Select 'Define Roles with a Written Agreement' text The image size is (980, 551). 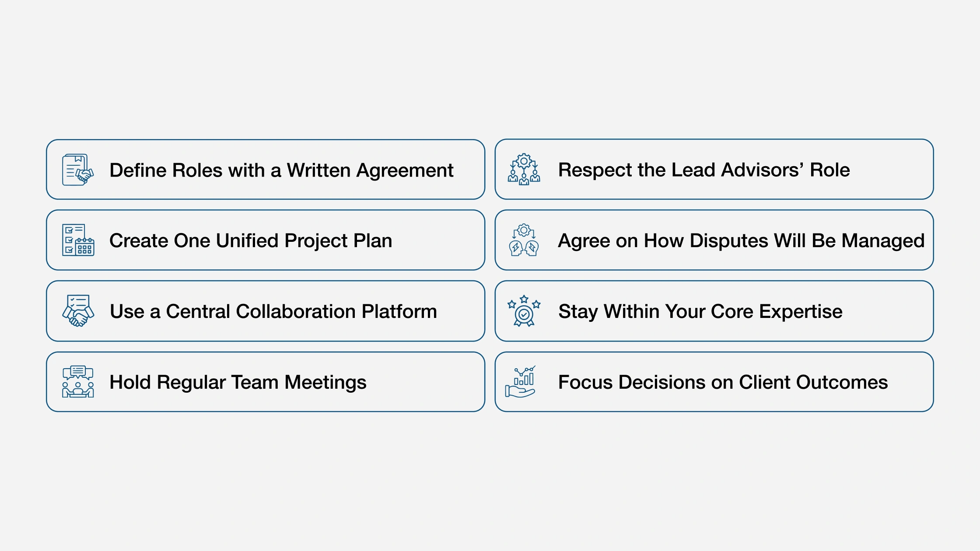281,170
